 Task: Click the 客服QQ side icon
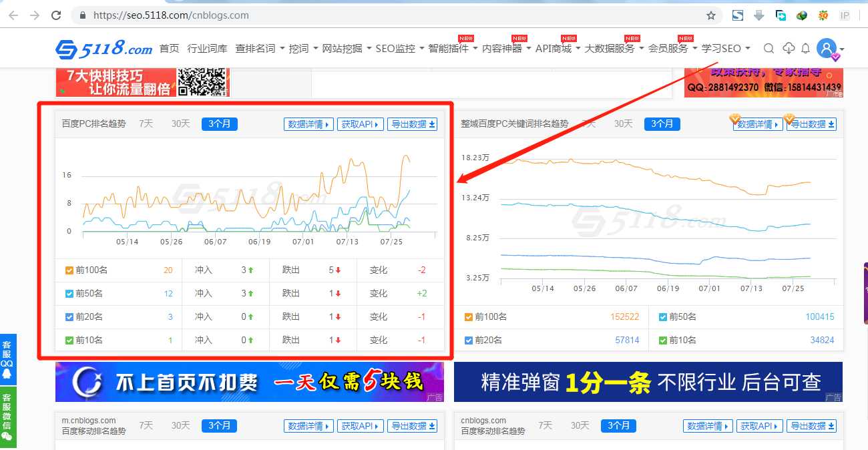pyautogui.click(x=7, y=359)
